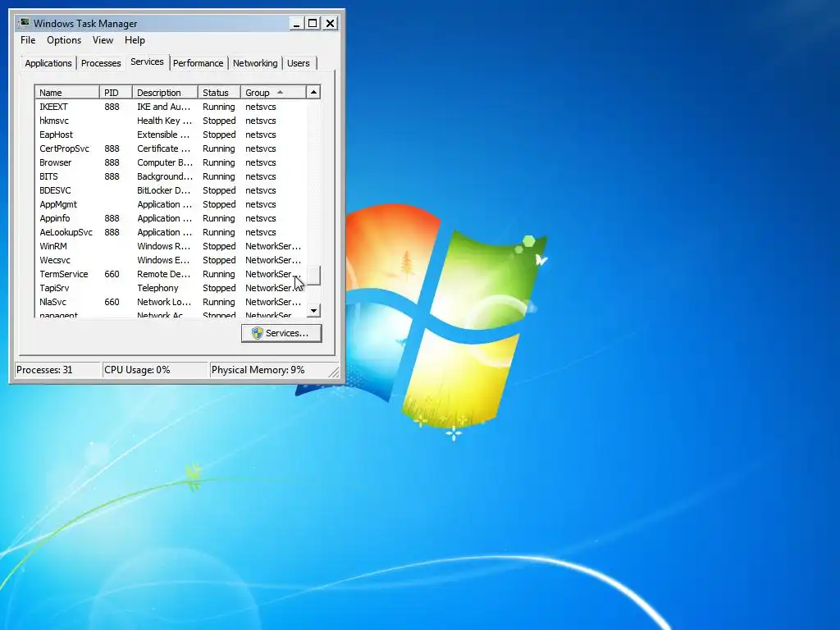The height and width of the screenshot is (630, 840).
Task: Select the Services tab
Action: pyautogui.click(x=147, y=62)
